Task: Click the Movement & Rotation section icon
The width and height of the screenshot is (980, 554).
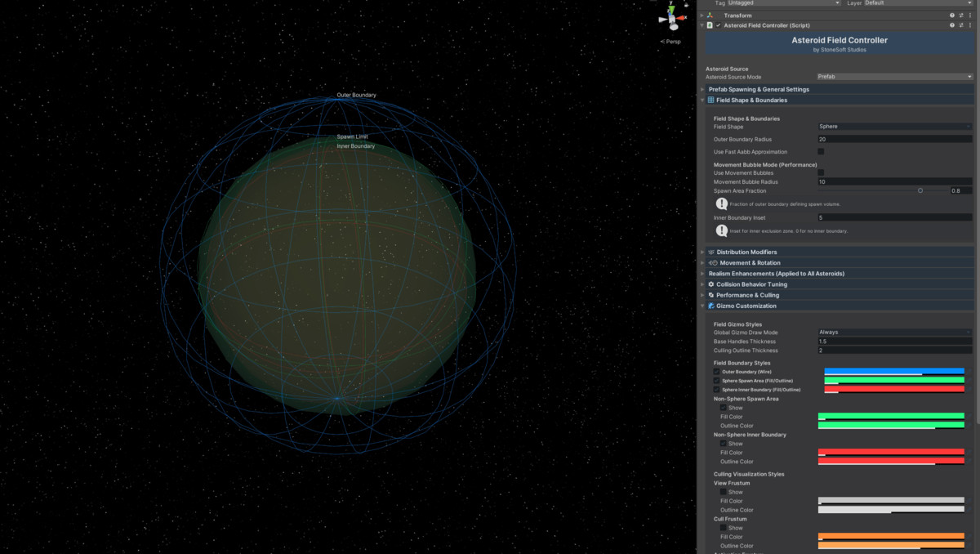Action: (x=713, y=263)
